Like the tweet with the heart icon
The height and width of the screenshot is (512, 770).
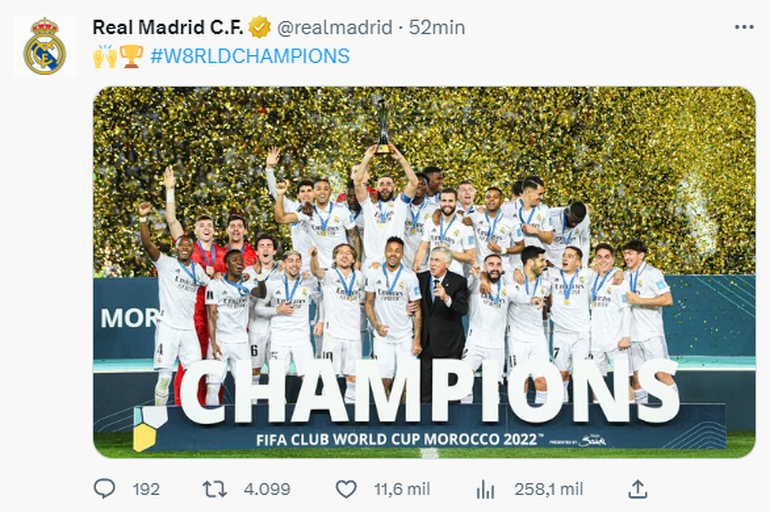[x=346, y=489]
